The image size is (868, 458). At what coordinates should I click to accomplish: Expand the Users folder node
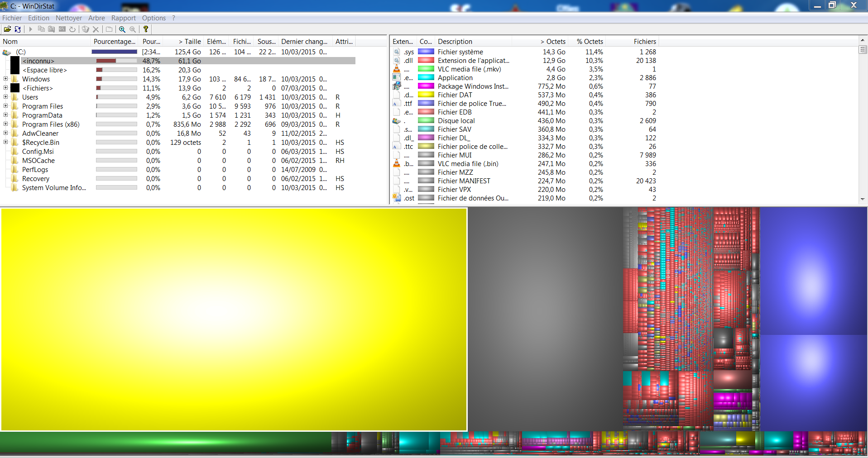(5, 97)
